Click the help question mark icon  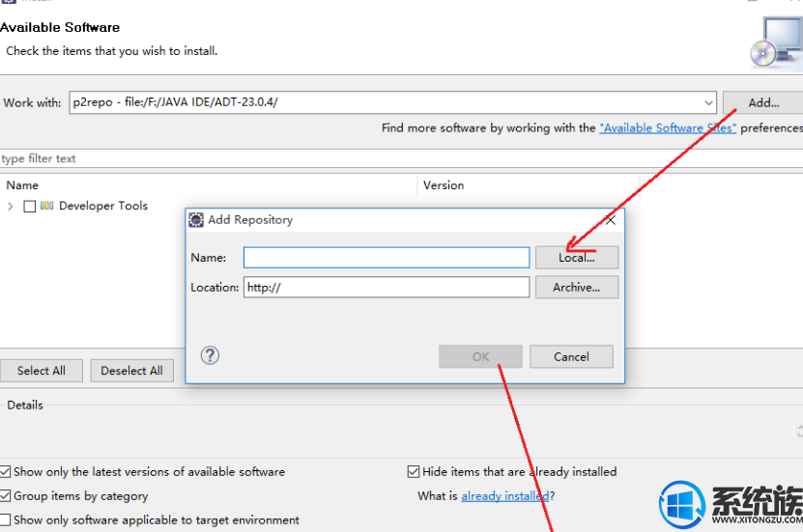[210, 355]
